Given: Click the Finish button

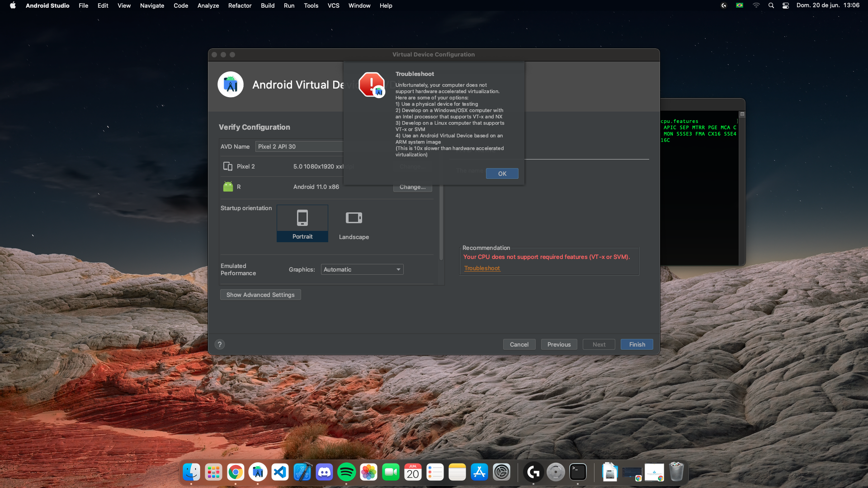Looking at the screenshot, I should coord(637,344).
